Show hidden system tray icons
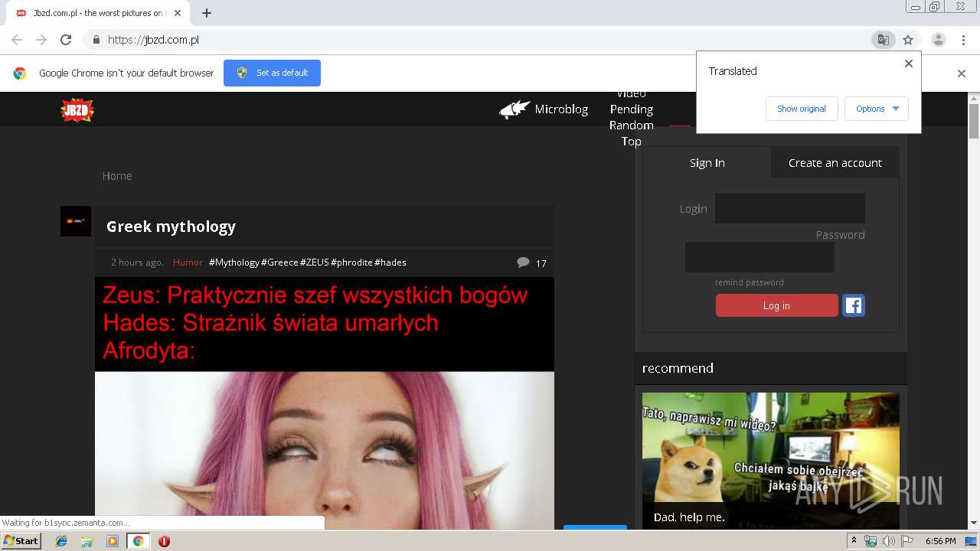980x551 pixels. [854, 541]
